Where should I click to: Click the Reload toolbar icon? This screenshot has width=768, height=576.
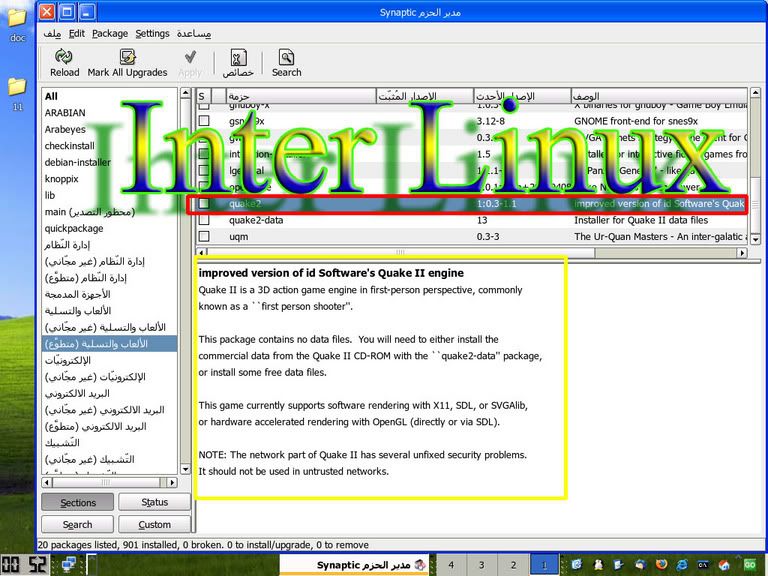pyautogui.click(x=64, y=57)
